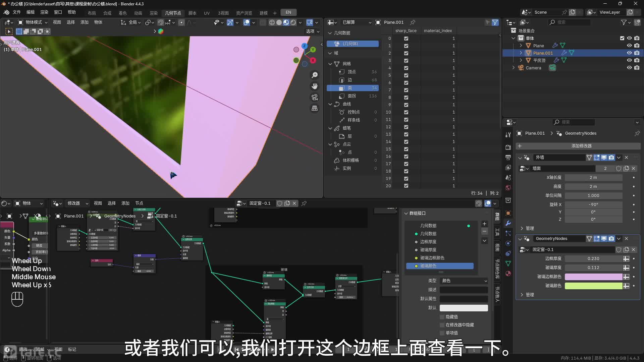Select 玻璃边框颜色 in interface list
The width and height of the screenshot is (644, 362).
click(x=440, y=258)
